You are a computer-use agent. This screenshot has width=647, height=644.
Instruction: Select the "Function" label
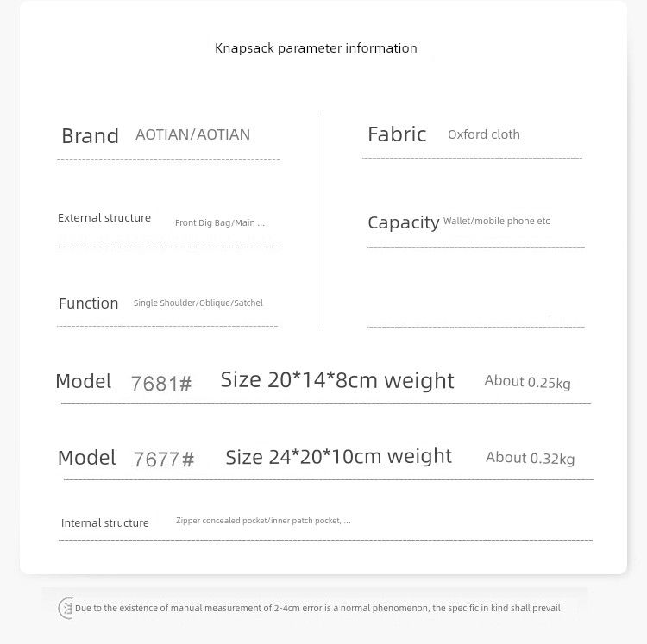click(x=89, y=303)
